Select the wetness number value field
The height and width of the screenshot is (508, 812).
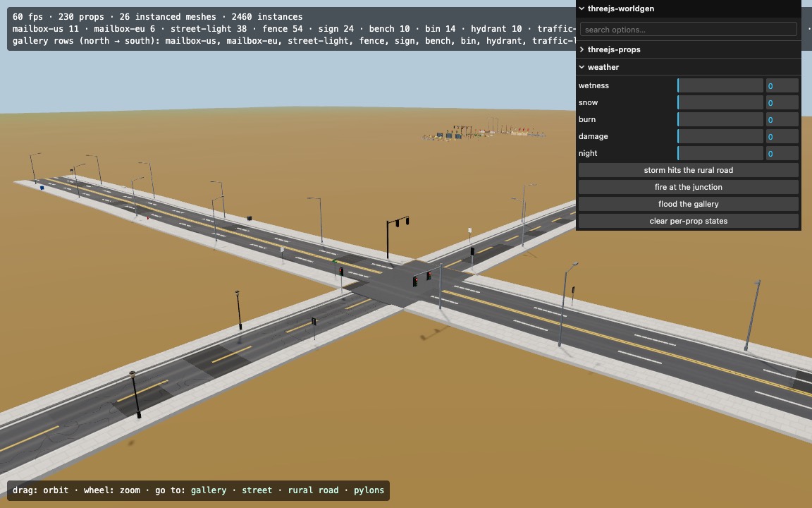click(782, 85)
